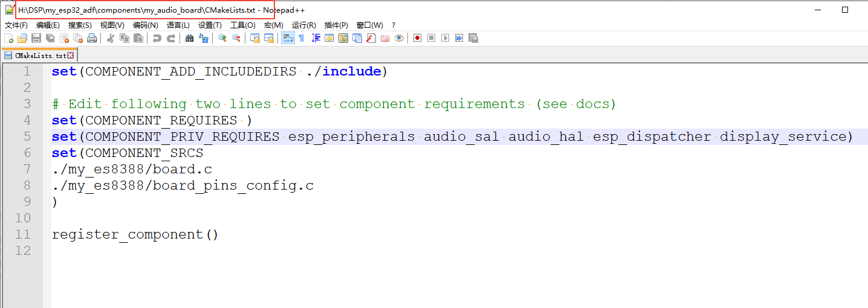Close the CMakeLists.txt tab
This screenshot has width=868, height=308.
pyautogui.click(x=71, y=55)
